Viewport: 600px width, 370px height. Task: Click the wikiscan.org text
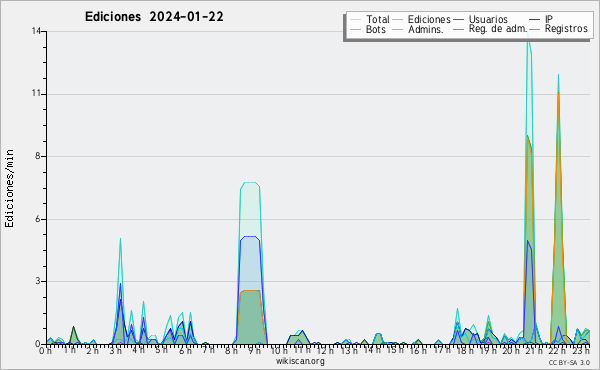coord(300,361)
